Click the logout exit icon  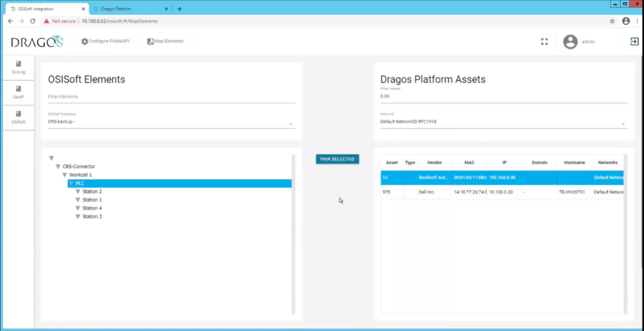pyautogui.click(x=634, y=41)
